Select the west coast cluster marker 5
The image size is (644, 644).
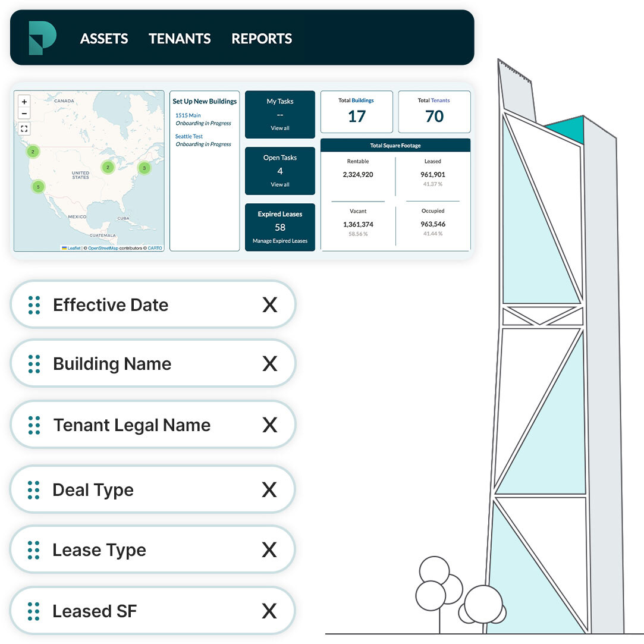point(38,187)
